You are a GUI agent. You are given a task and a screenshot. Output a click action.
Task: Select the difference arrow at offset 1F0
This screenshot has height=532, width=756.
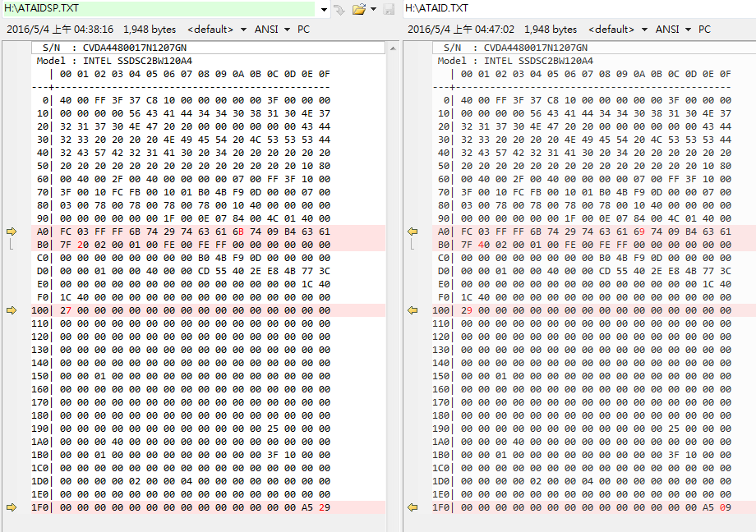(x=11, y=507)
